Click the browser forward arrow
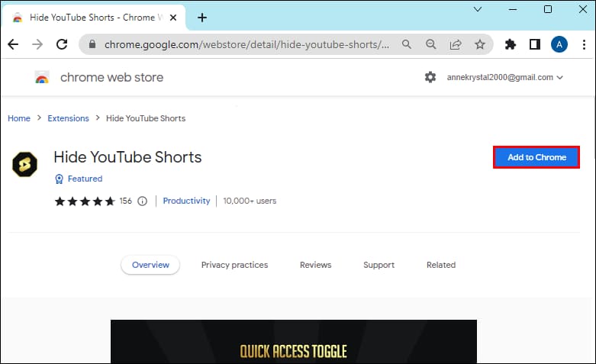This screenshot has height=364, width=596. [x=37, y=44]
